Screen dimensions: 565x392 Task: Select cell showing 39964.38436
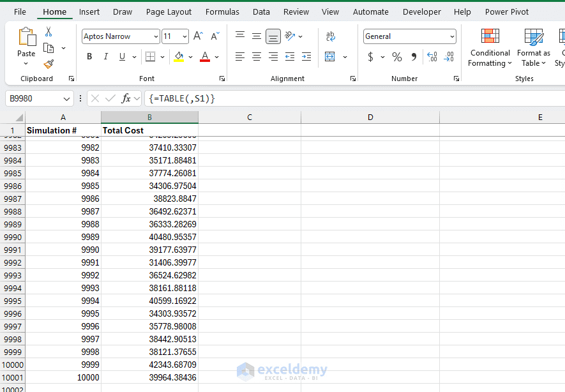[149, 377]
